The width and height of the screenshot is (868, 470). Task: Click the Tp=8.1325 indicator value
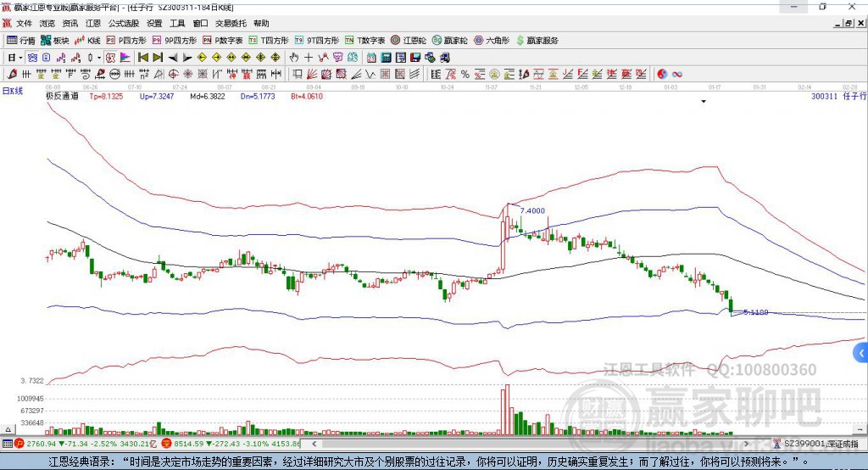(106, 96)
